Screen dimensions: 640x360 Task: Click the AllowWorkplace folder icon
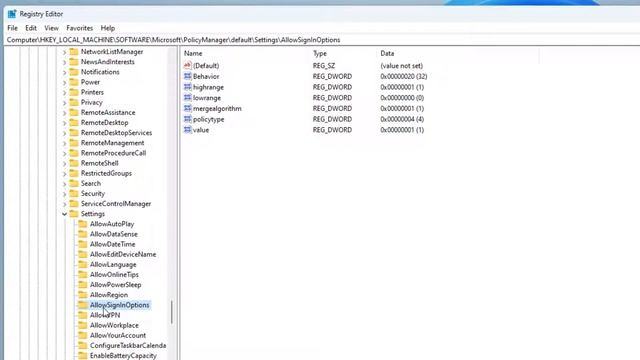(x=83, y=325)
